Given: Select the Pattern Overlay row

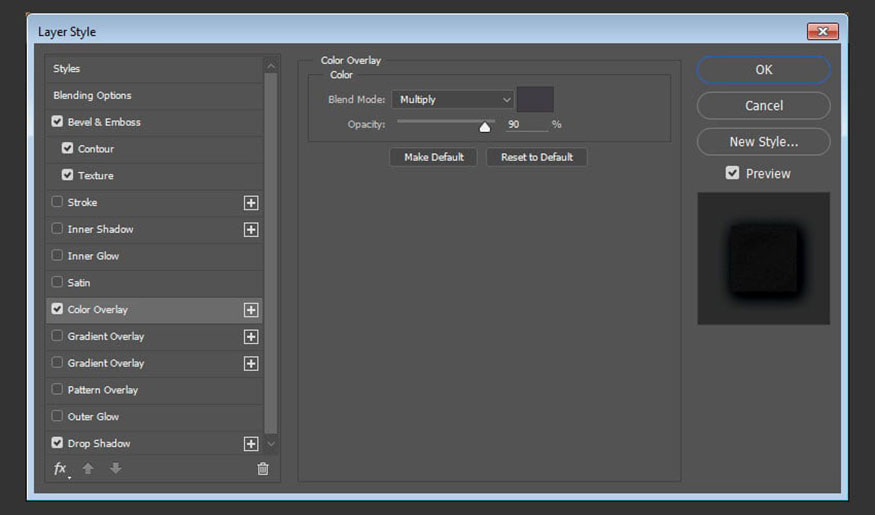Looking at the screenshot, I should point(154,390).
